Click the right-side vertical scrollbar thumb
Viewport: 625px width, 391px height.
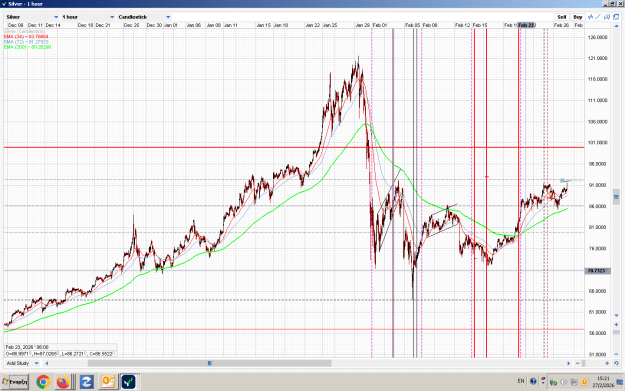[616, 197]
